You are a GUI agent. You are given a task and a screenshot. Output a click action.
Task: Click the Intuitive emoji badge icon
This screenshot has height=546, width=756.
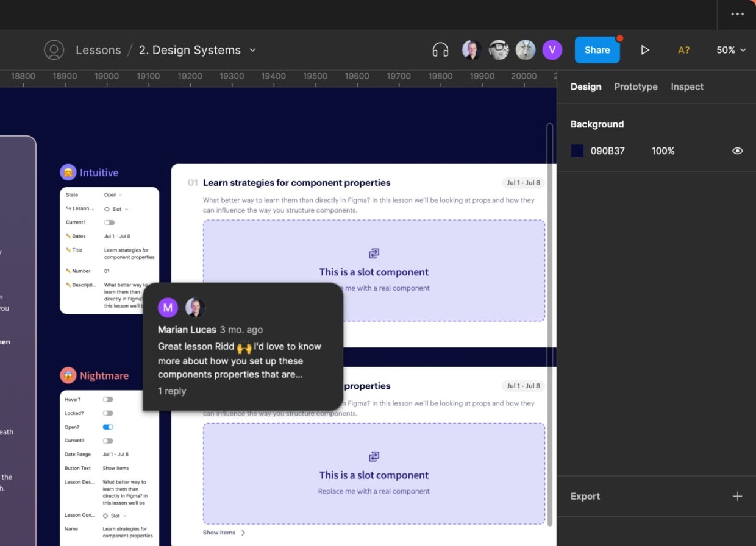(x=68, y=172)
